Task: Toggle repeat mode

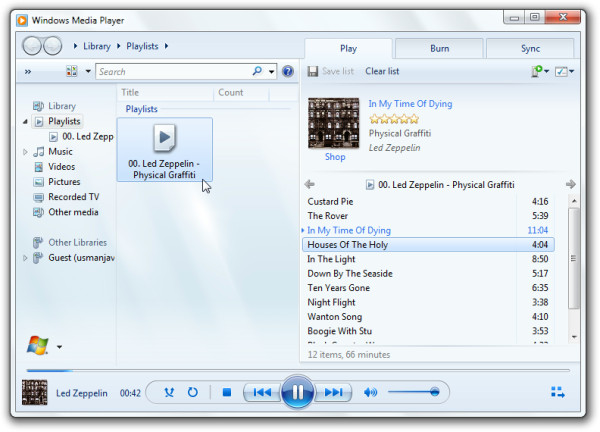Action: [x=192, y=392]
